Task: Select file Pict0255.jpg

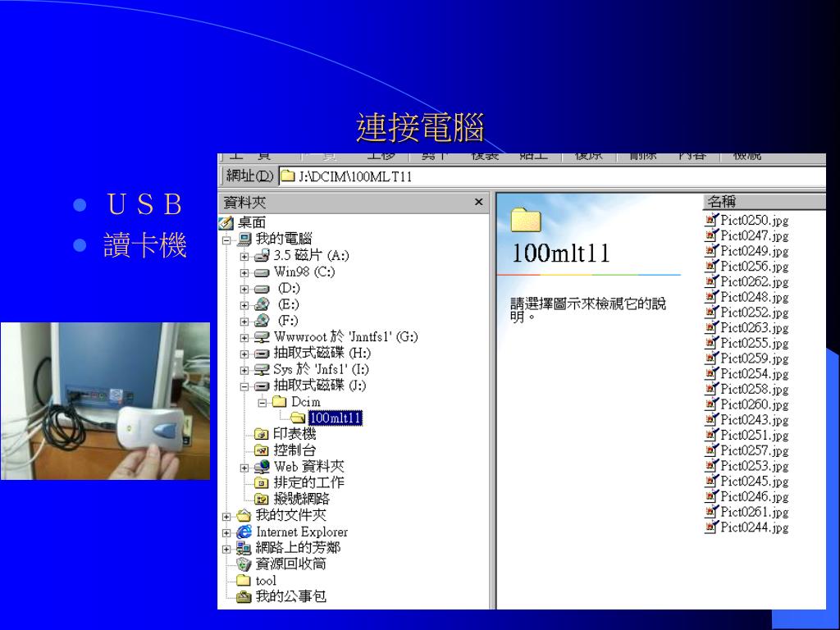Action: click(x=747, y=343)
